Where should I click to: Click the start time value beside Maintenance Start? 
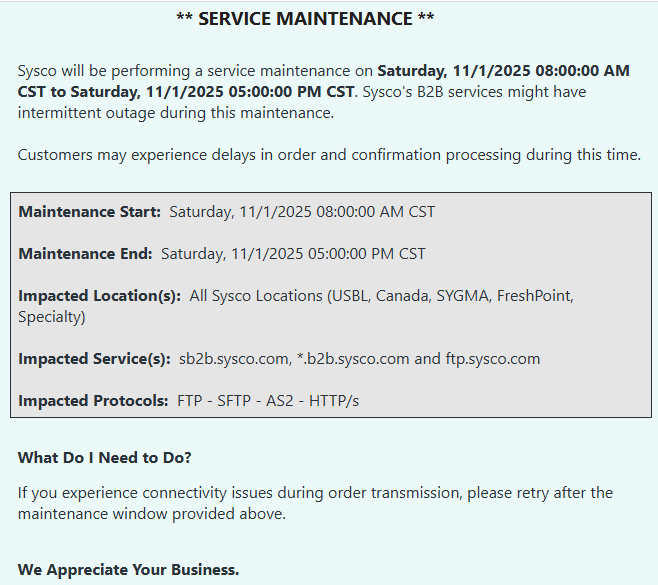[302, 212]
